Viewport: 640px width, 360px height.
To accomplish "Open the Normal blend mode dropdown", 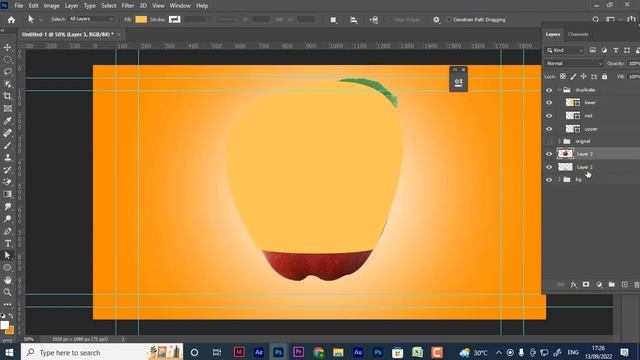I will click(573, 63).
